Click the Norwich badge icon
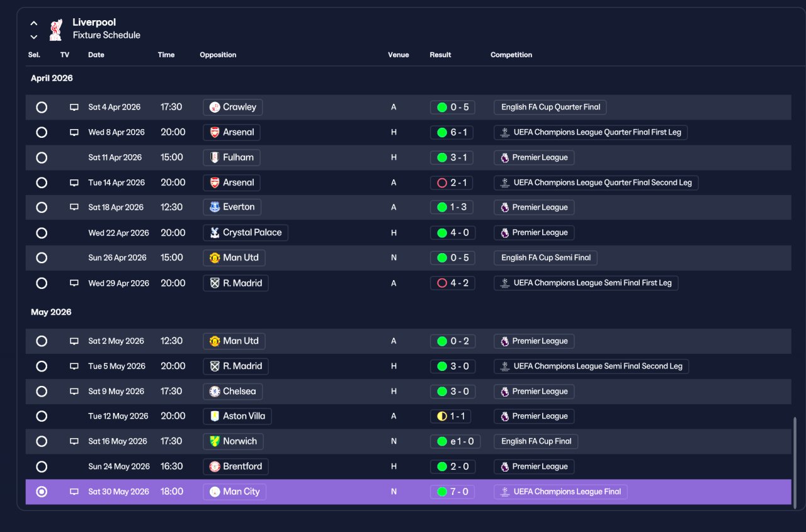Viewport: 806px width, 532px height. click(215, 441)
